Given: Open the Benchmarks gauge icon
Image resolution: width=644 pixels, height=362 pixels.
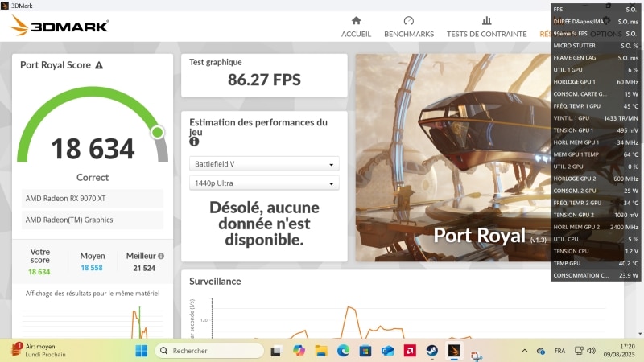Looking at the screenshot, I should [x=409, y=21].
